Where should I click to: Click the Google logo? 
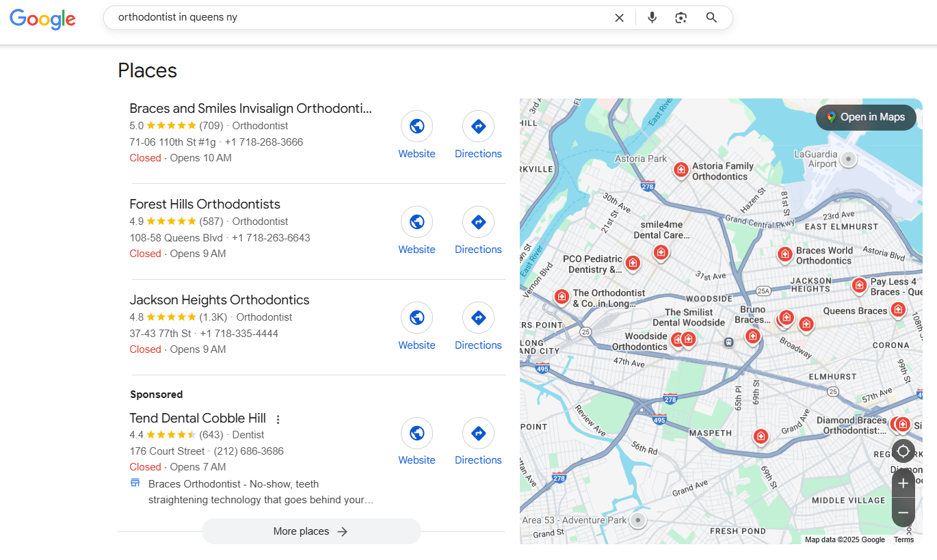pyautogui.click(x=42, y=19)
